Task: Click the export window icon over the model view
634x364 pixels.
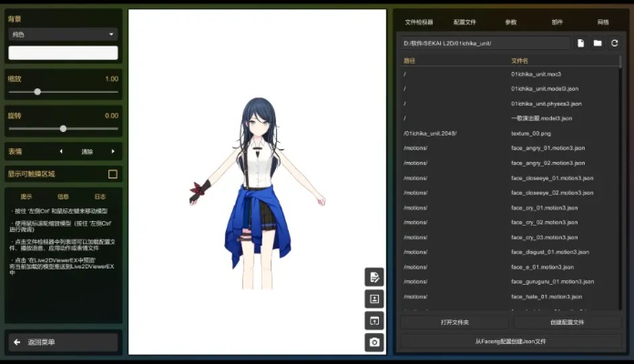Action: pyautogui.click(x=374, y=320)
